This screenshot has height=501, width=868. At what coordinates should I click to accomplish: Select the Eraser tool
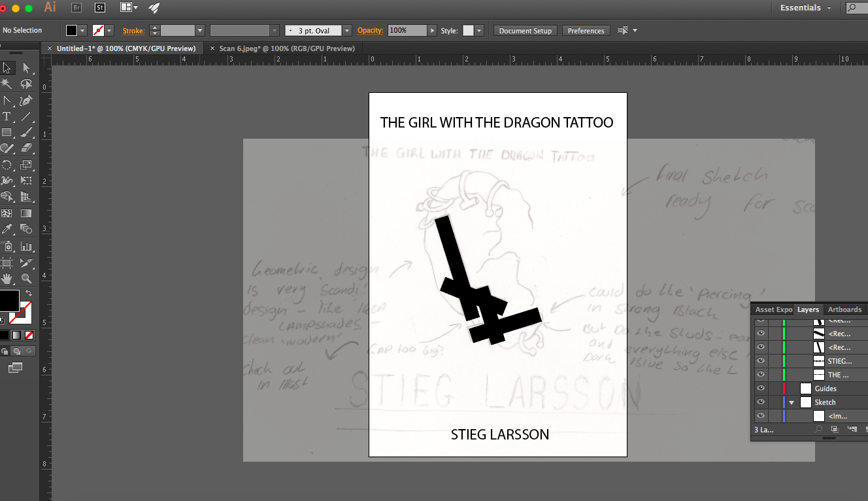[x=26, y=148]
